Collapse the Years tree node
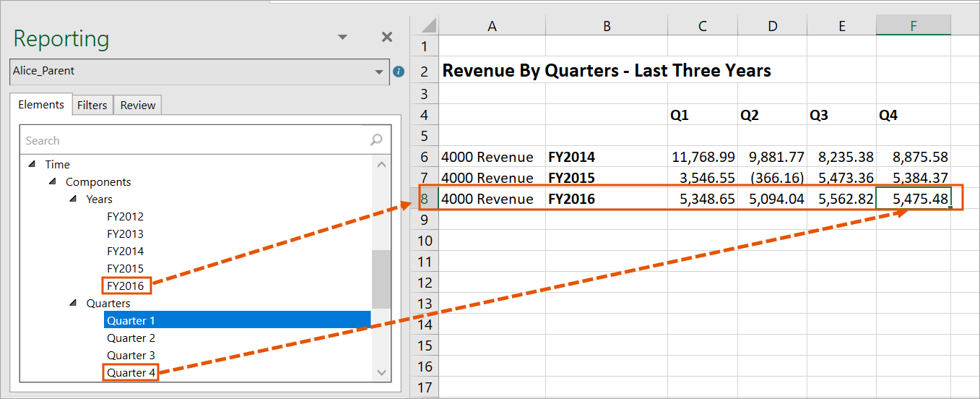 (73, 199)
